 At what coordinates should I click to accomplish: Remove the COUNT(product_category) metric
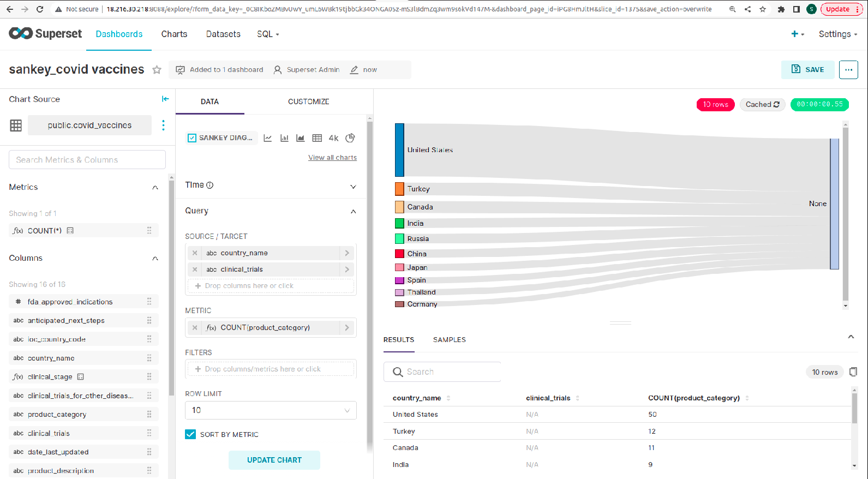click(195, 328)
